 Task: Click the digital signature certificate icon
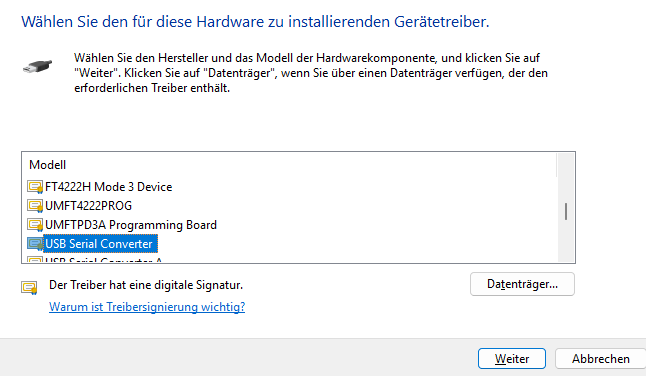[x=29, y=287]
